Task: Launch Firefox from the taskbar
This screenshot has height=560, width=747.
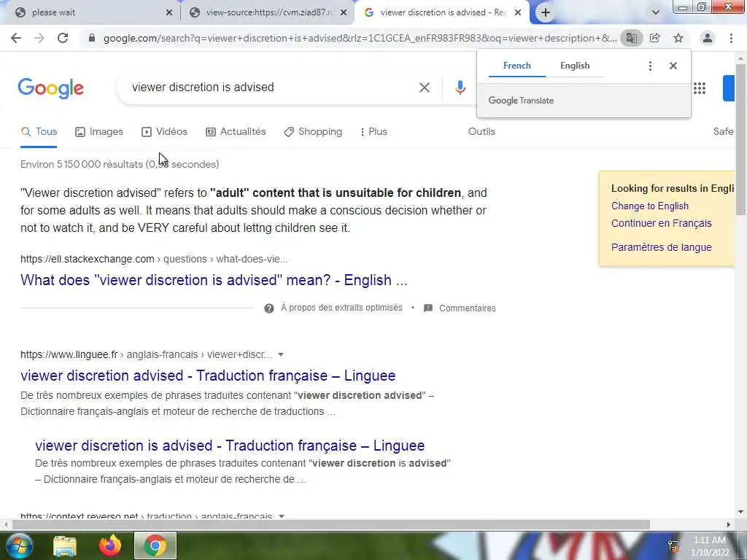Action: tap(109, 545)
